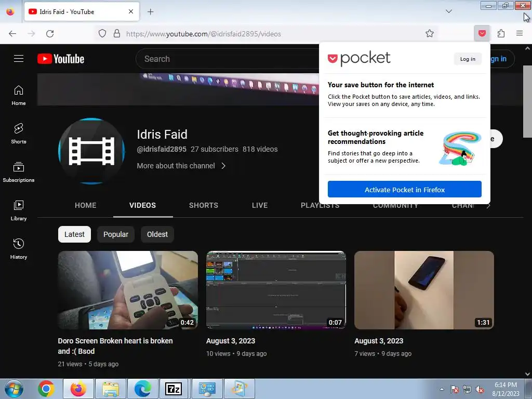The width and height of the screenshot is (532, 399).
Task: Go to Home in YouTube sidebar
Action: (19, 96)
